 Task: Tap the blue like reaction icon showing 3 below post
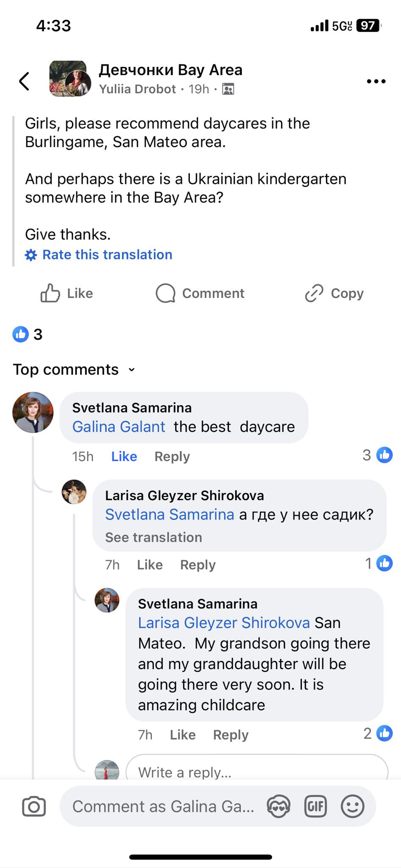[x=20, y=334]
